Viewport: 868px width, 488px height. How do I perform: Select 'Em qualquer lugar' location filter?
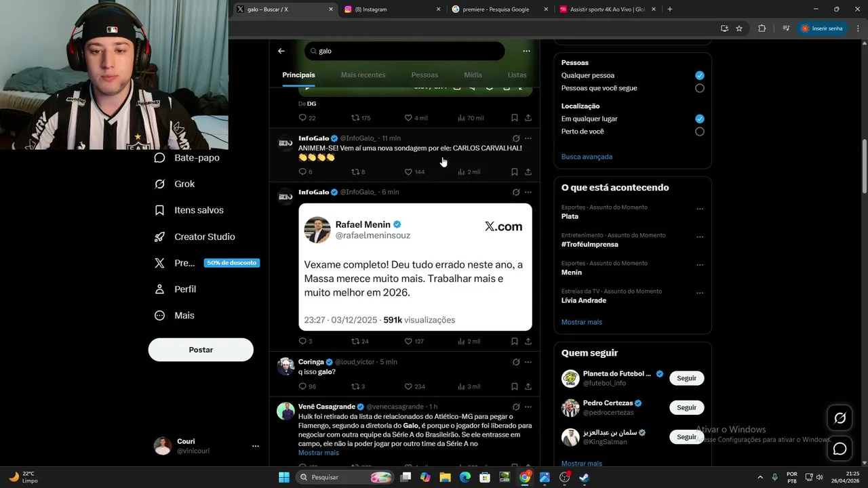699,119
